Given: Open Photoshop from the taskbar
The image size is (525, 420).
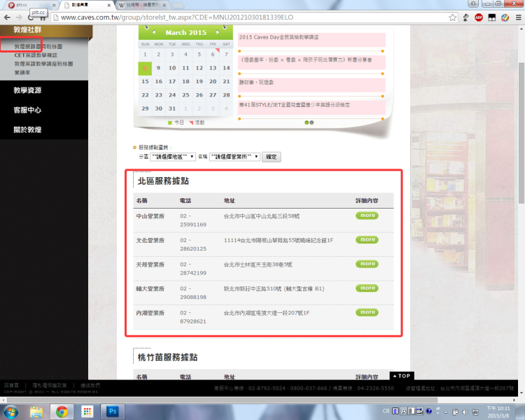Looking at the screenshot, I should pyautogui.click(x=113, y=412).
